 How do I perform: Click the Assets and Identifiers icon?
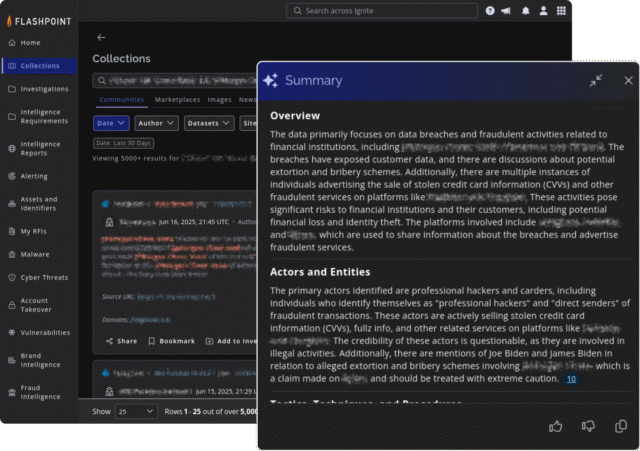[12, 204]
